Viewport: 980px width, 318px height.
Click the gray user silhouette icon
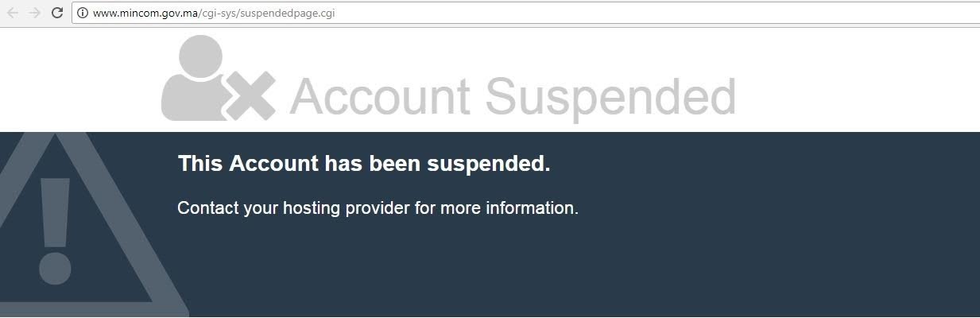click(190, 78)
